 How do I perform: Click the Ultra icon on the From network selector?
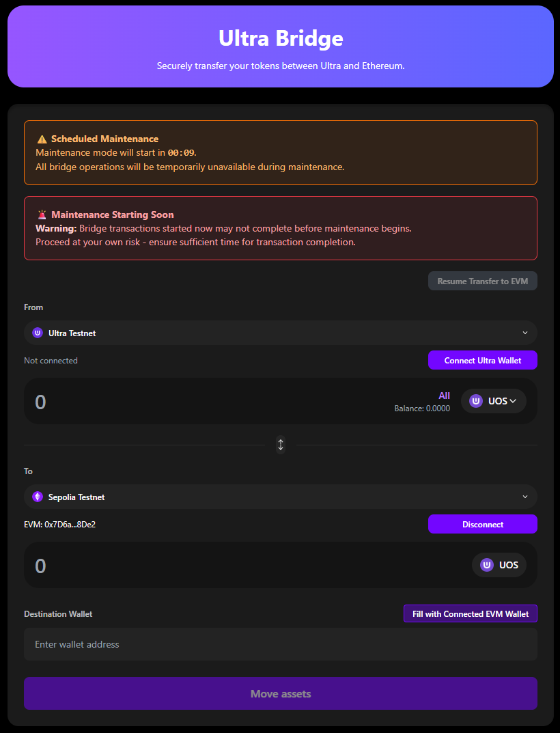pyautogui.click(x=38, y=333)
